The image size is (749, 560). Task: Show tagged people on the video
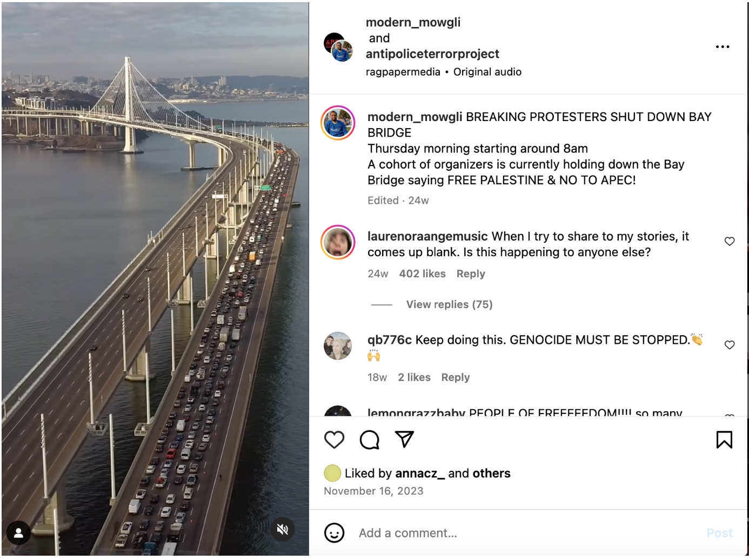[x=18, y=533]
